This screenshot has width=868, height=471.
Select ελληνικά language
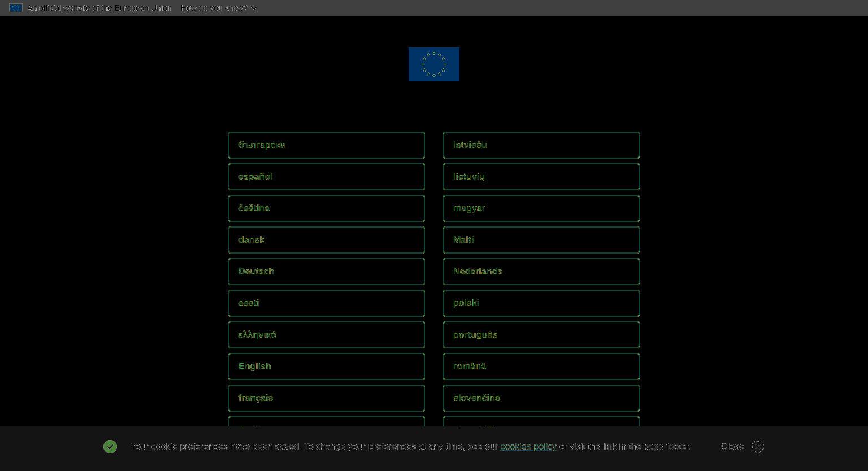click(327, 335)
